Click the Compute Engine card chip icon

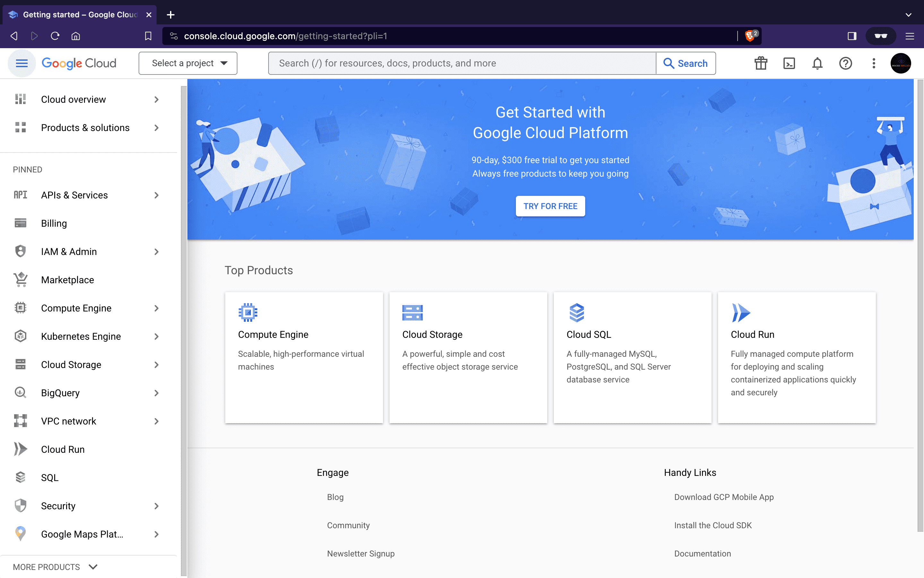tap(248, 312)
